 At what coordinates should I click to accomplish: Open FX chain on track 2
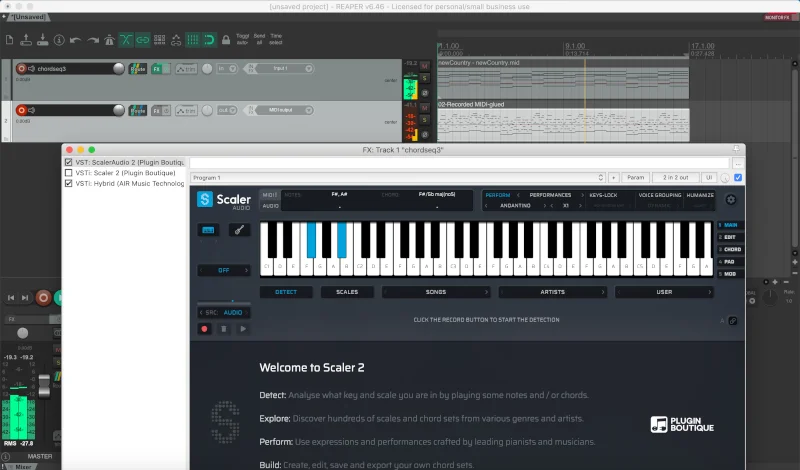(x=157, y=110)
